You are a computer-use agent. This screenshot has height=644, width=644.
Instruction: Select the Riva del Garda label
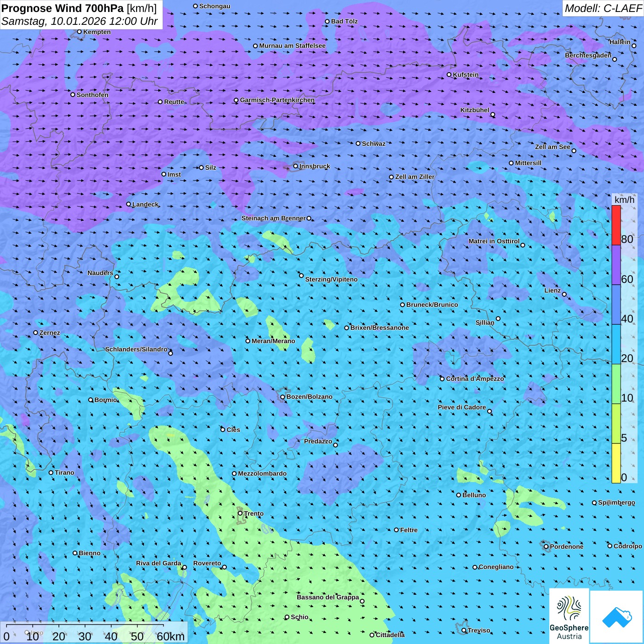click(159, 563)
